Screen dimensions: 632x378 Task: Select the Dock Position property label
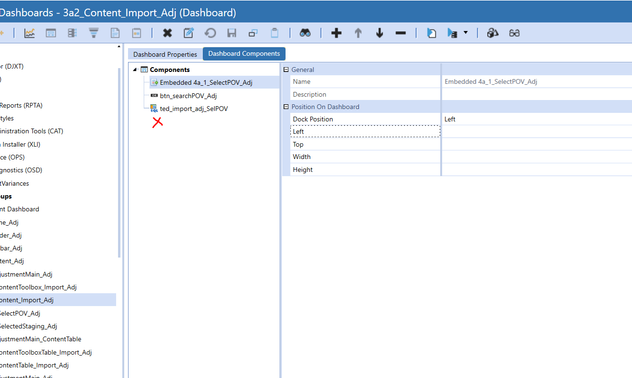(313, 119)
